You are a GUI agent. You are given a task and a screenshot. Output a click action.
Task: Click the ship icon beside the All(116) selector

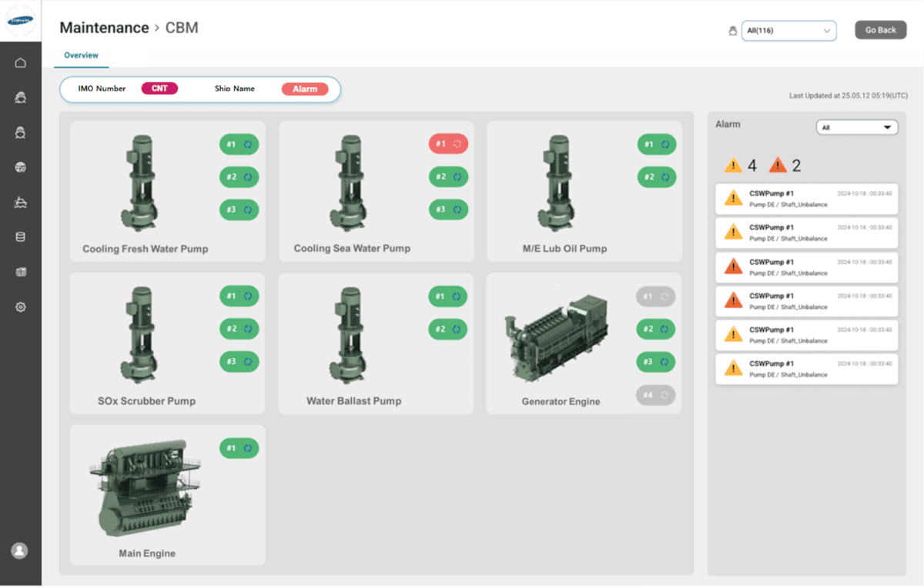732,30
